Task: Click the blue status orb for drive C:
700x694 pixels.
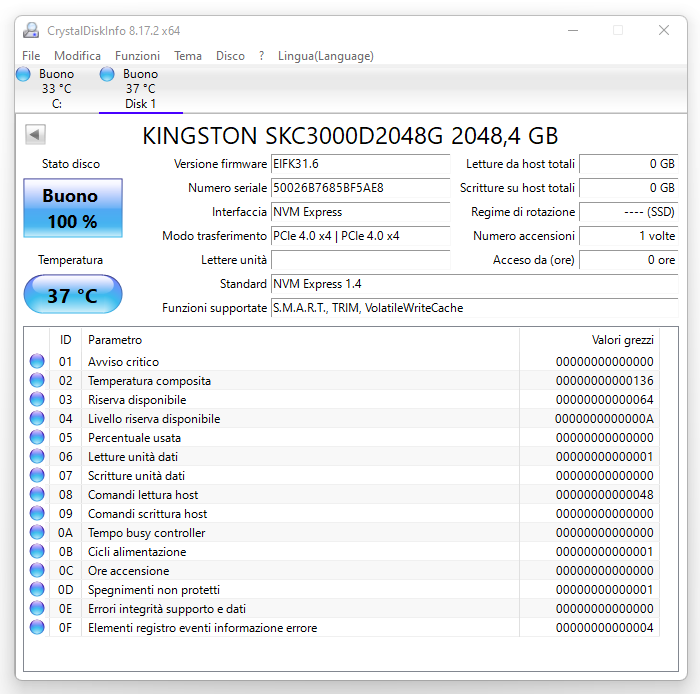Action: point(23,74)
